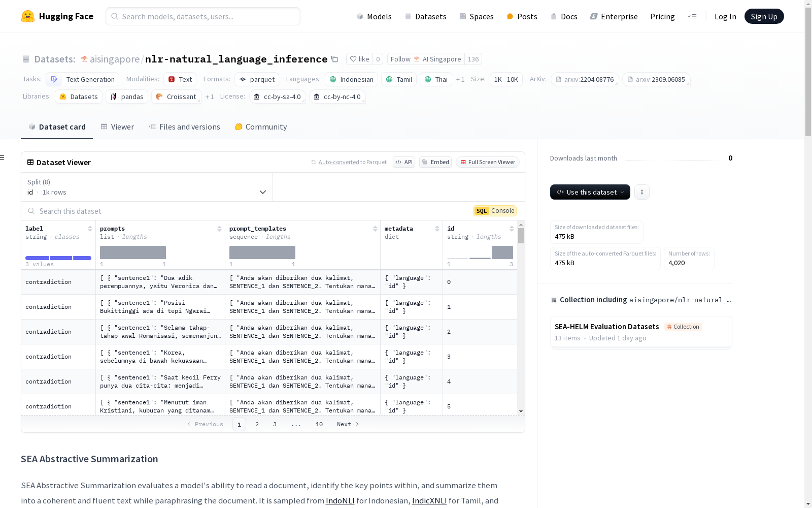Image resolution: width=812 pixels, height=508 pixels.
Task: Click Next page button
Action: point(348,424)
